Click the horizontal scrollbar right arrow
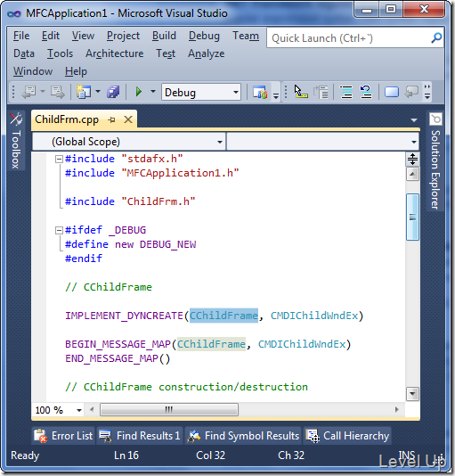 coord(397,410)
